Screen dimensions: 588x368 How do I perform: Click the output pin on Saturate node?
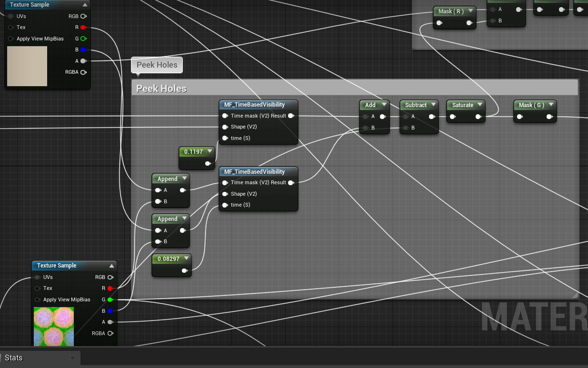tap(478, 117)
